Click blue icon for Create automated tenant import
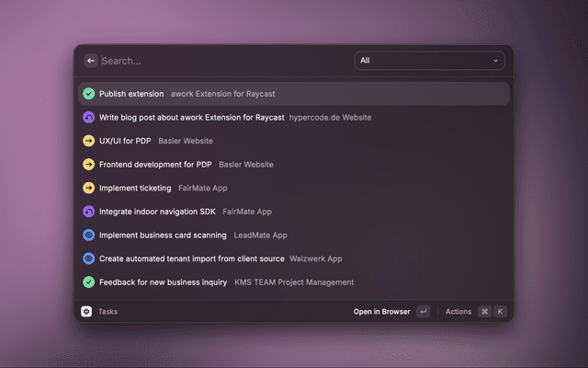 coord(88,259)
